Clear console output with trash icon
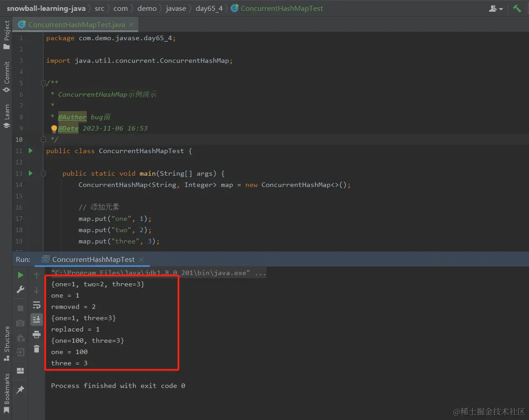 (37, 349)
